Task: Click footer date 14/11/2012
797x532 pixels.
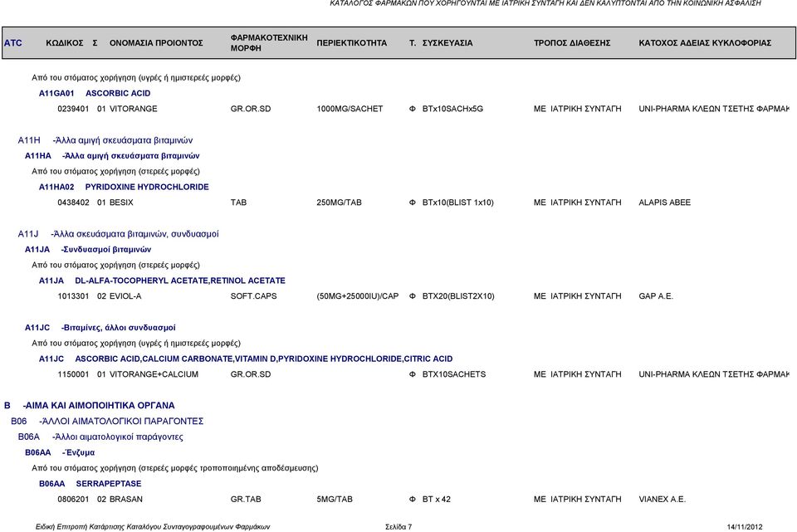Action: [x=745, y=527]
